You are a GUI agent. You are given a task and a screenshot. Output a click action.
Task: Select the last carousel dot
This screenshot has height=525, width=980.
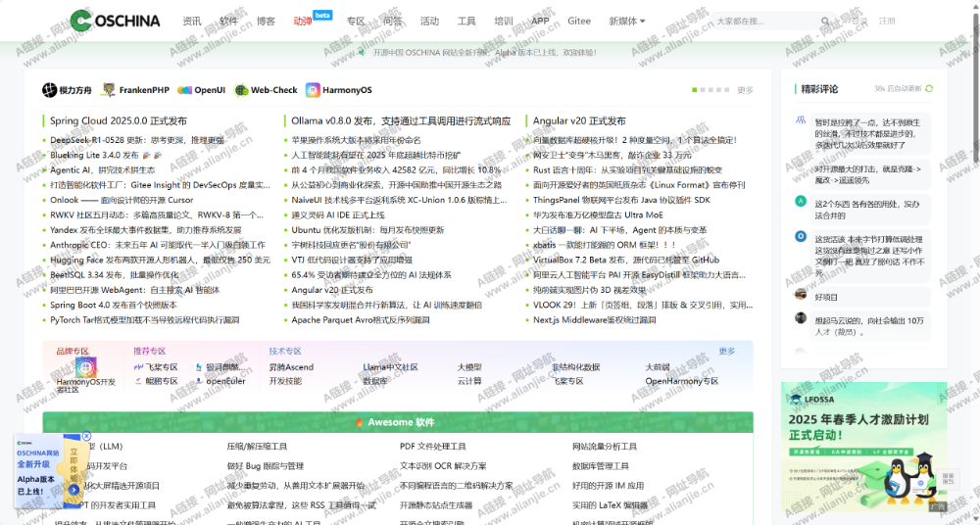[727, 90]
